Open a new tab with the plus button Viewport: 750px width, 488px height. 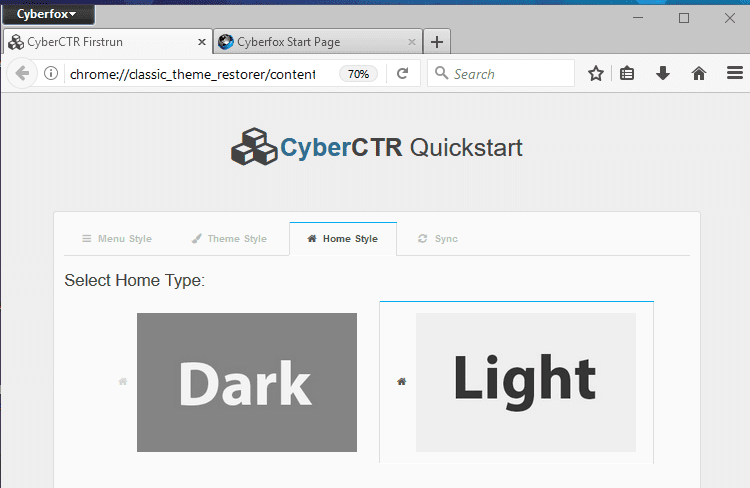(x=437, y=42)
